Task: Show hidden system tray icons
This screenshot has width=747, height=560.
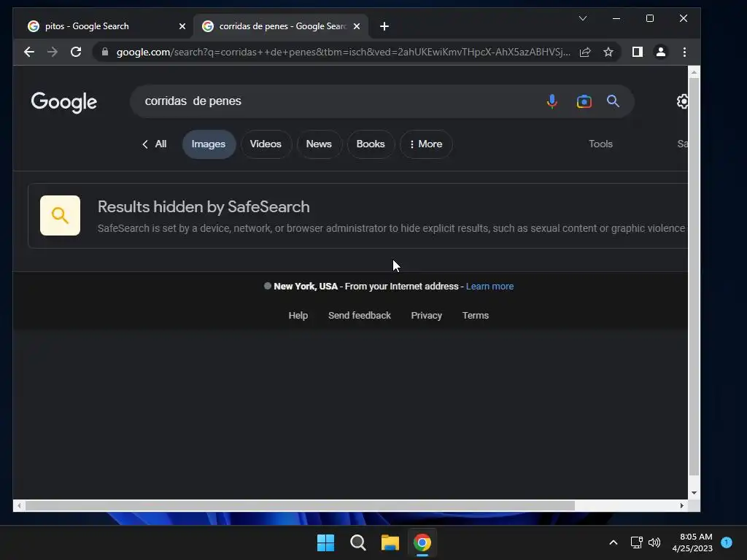Action: tap(613, 542)
